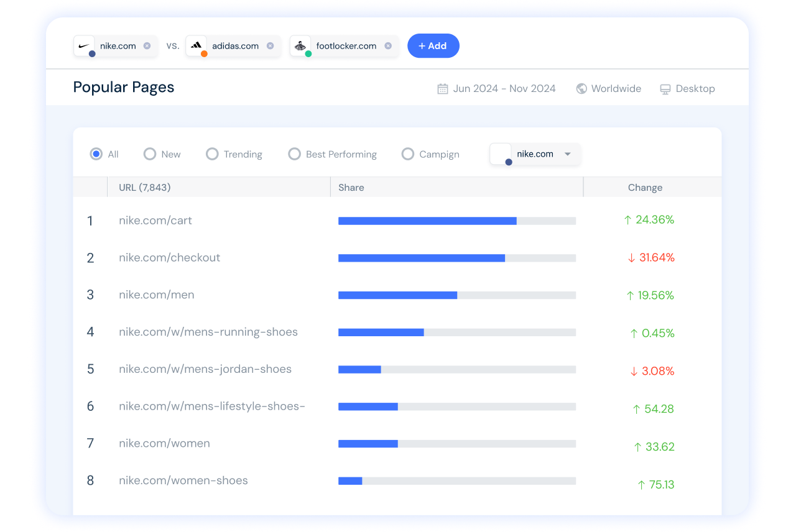Click the share bar for nike.com/cart
Image resolution: width=796 pixels, height=532 pixels.
[x=456, y=221]
